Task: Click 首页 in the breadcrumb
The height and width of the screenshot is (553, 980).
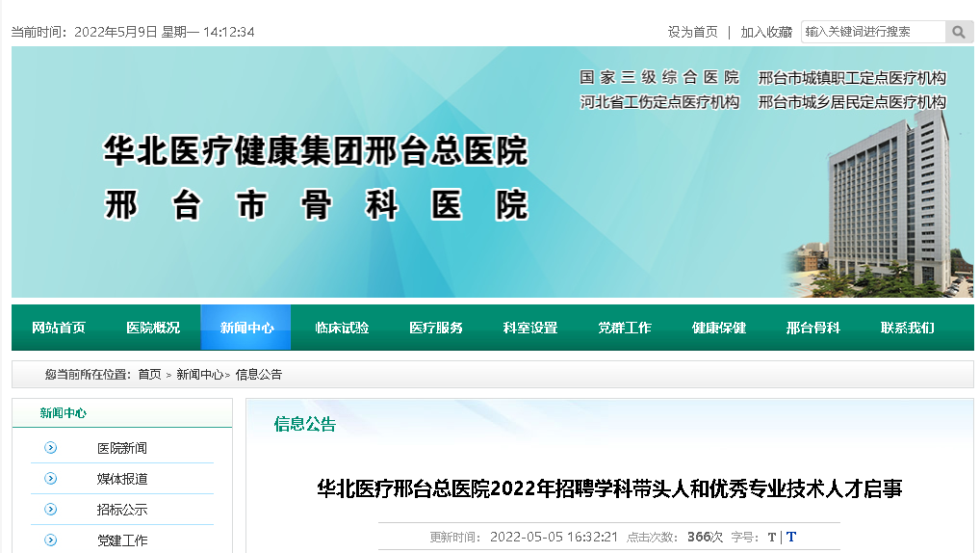Action: [x=149, y=375]
